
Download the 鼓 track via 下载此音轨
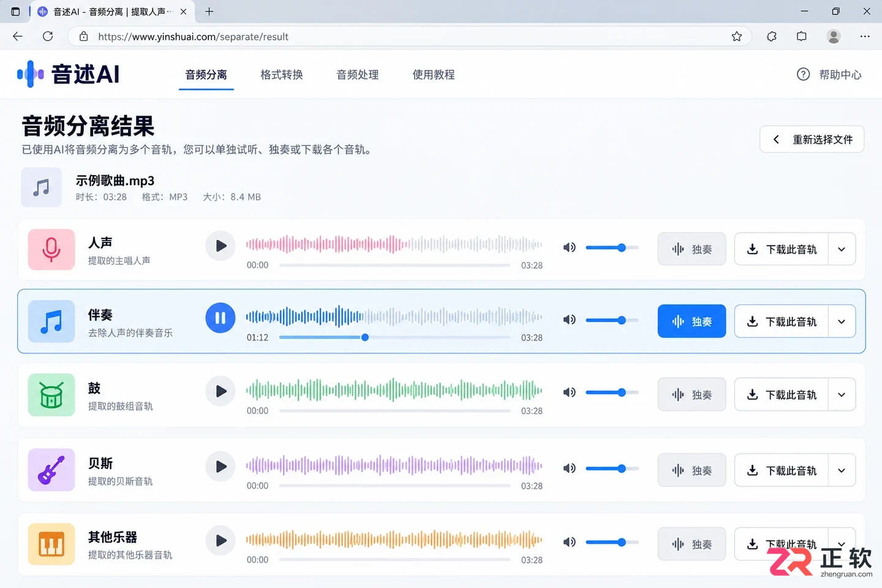(782, 395)
